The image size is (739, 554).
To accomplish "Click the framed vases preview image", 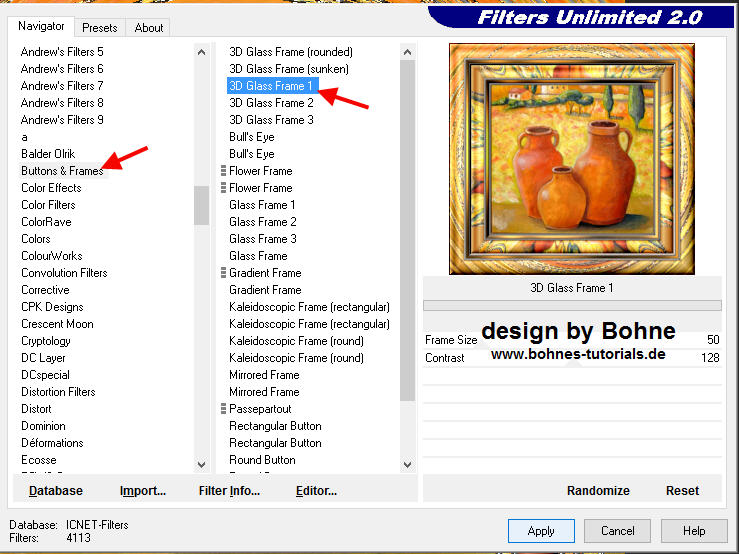I will [x=573, y=160].
